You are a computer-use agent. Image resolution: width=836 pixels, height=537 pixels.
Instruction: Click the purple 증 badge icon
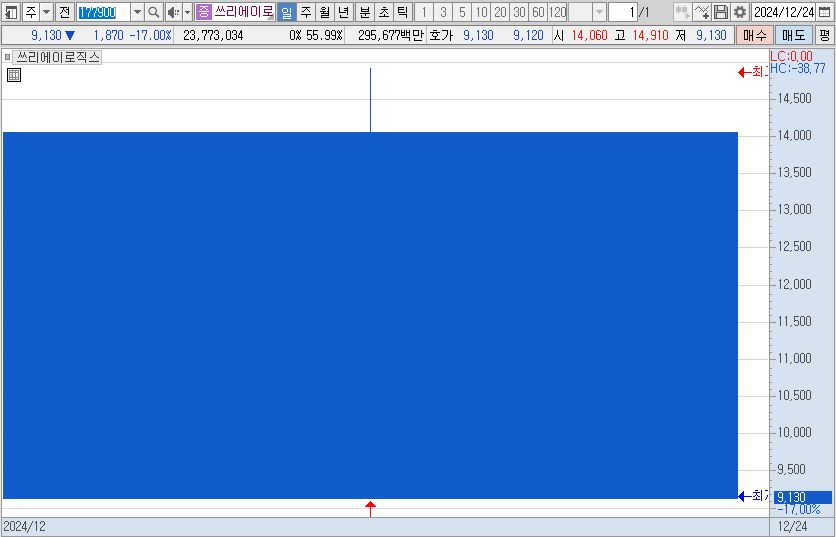[203, 12]
